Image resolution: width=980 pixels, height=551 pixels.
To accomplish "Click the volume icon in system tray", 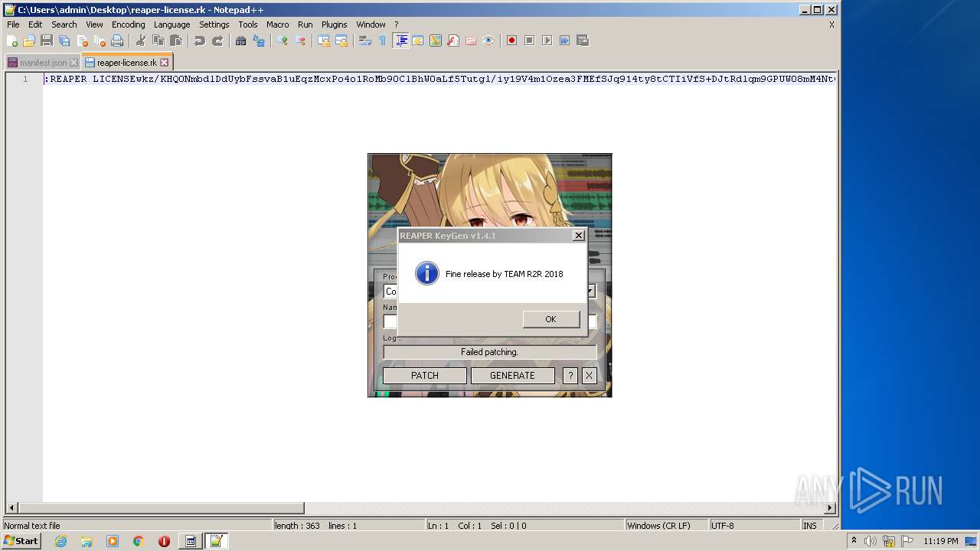I will (x=871, y=541).
